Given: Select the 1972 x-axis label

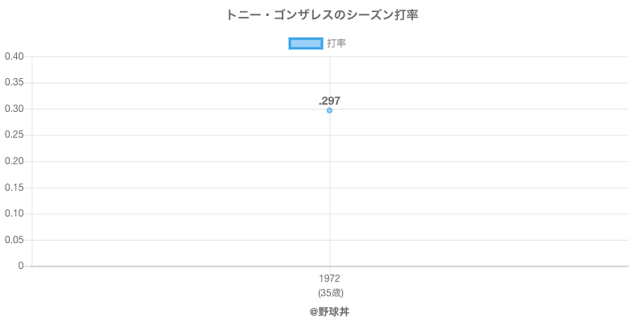Looking at the screenshot, I should click(329, 279).
